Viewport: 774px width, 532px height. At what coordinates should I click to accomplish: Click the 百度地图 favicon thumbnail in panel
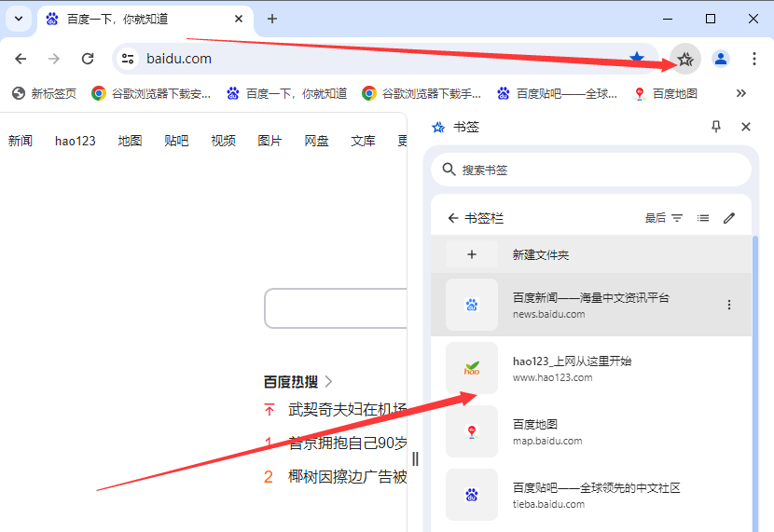472,431
